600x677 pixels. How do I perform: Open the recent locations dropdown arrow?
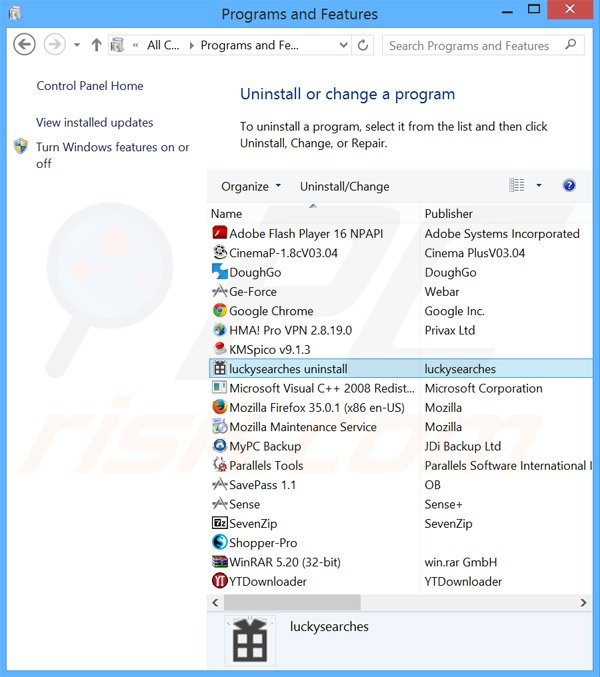pyautogui.click(x=77, y=45)
